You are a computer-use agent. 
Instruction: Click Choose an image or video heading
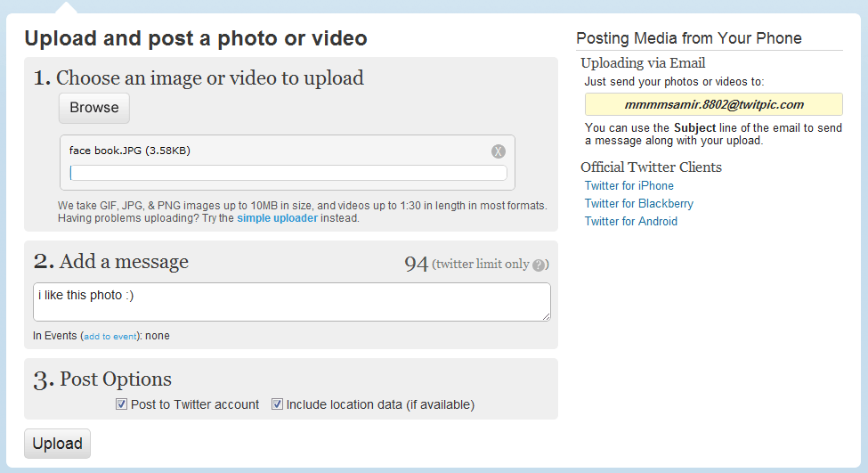[199, 78]
